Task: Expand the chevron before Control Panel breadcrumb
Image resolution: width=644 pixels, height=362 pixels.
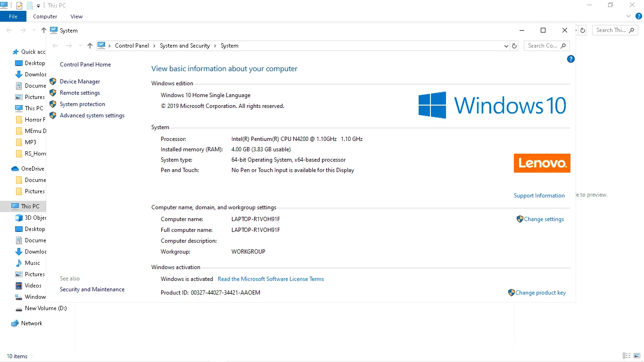Action: pos(110,46)
